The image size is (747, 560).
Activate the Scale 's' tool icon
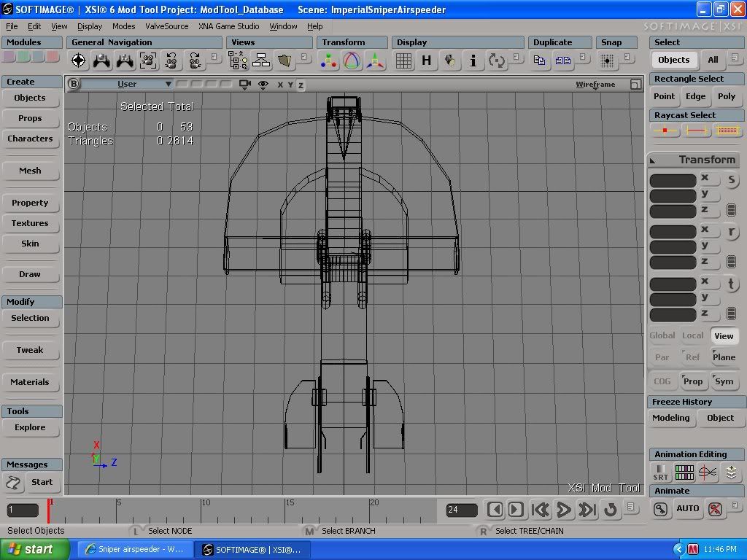point(731,179)
